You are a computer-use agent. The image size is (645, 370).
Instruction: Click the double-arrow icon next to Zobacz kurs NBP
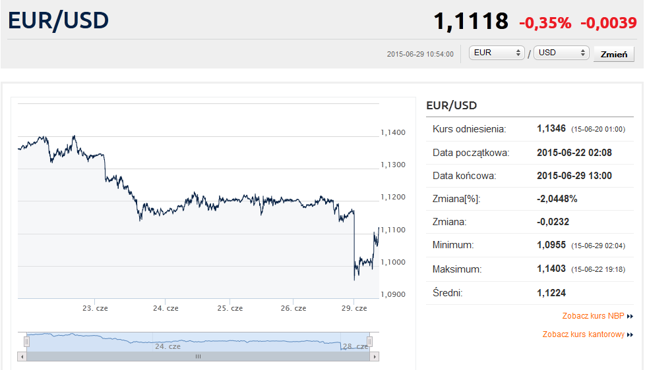(x=630, y=316)
